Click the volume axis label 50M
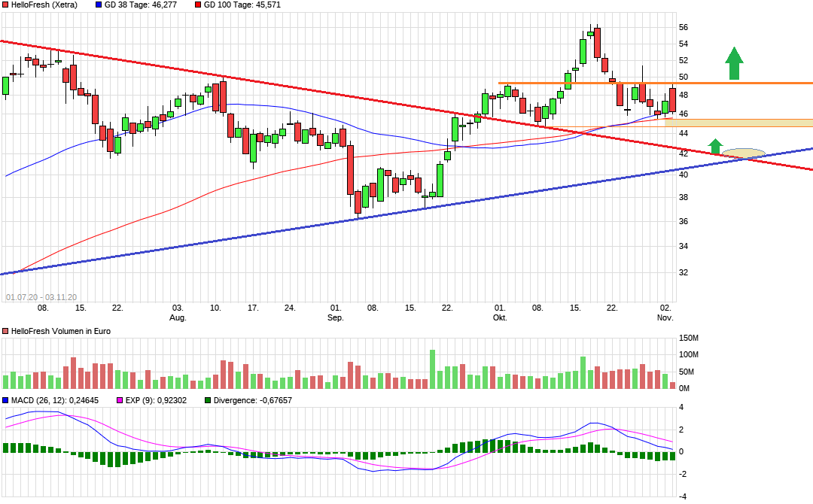Image resolution: width=813 pixels, height=504 pixels. pyautogui.click(x=687, y=372)
